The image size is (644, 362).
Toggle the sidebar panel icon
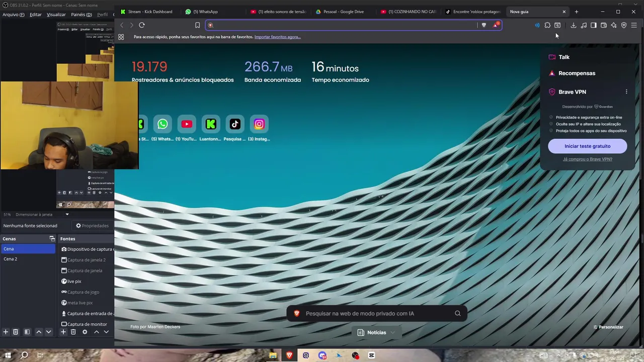594,25
